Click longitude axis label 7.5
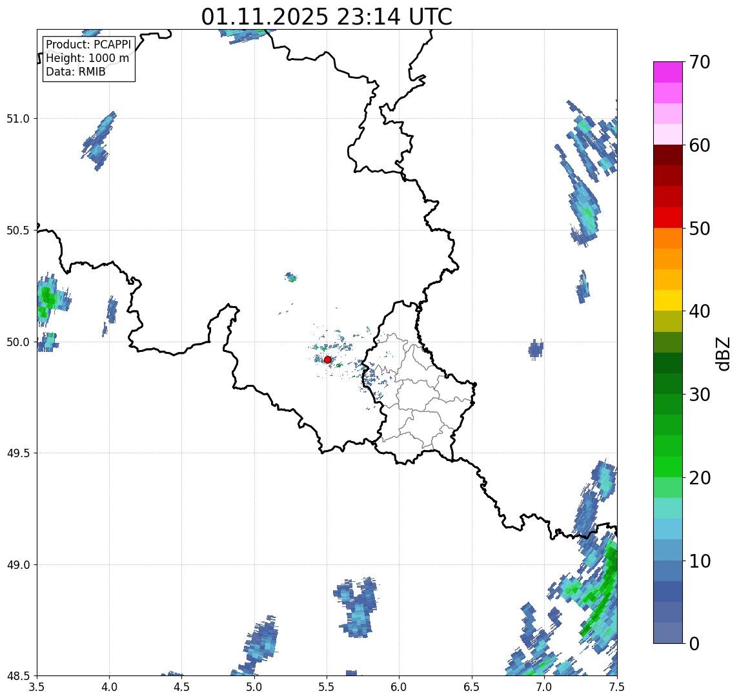This screenshot has height=700, width=739. [617, 686]
